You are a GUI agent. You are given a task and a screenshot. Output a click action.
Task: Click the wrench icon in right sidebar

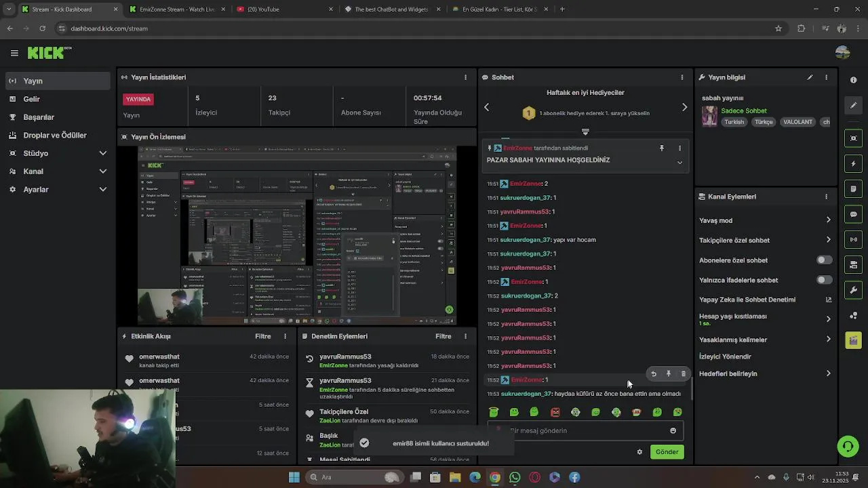[853, 290]
